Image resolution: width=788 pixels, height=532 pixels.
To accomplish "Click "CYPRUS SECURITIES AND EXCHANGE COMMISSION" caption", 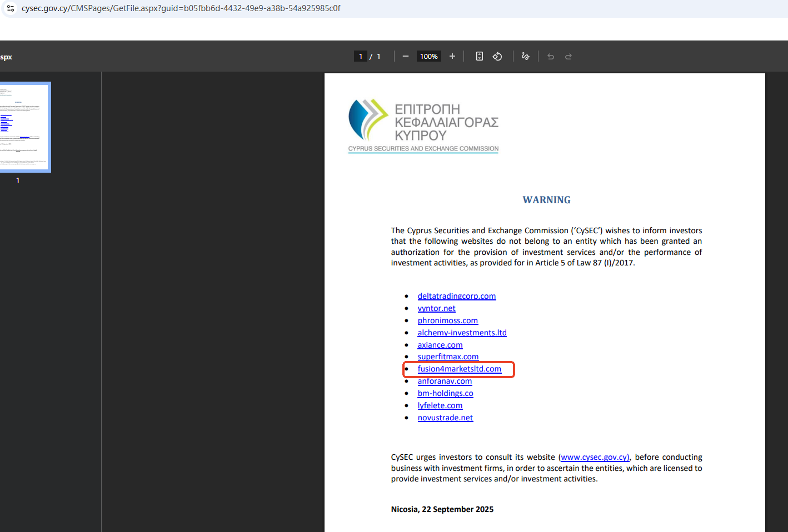I will (x=423, y=149).
